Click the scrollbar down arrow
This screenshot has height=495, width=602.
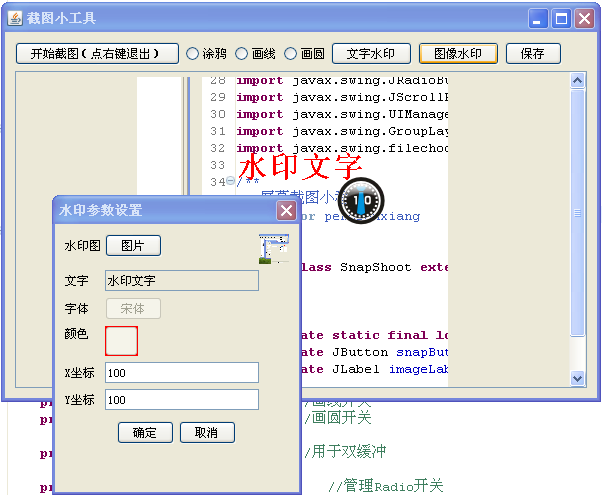coord(577,378)
